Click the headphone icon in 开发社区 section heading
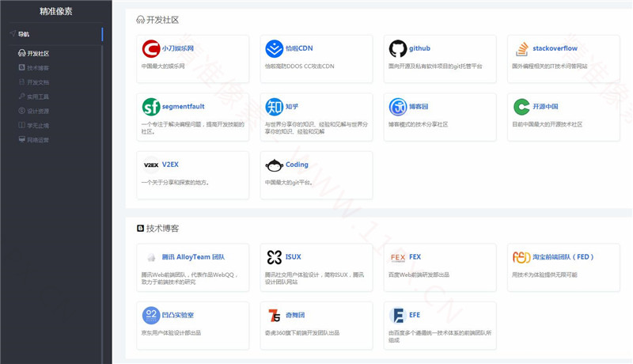 (x=140, y=20)
